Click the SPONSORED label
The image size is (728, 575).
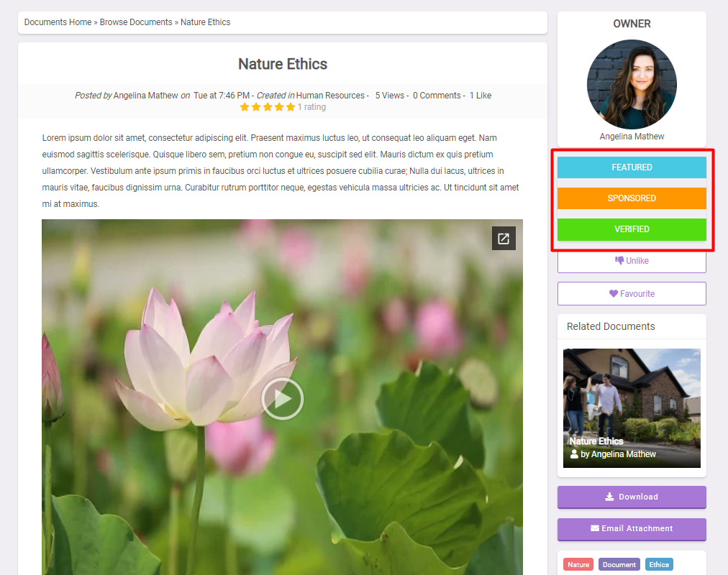pyautogui.click(x=632, y=198)
